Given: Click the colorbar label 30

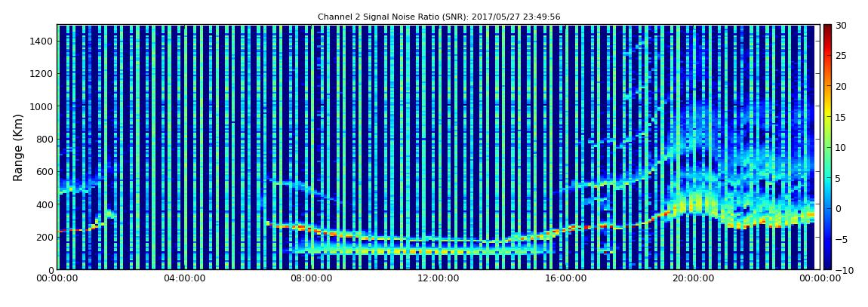Looking at the screenshot, I should [842, 25].
